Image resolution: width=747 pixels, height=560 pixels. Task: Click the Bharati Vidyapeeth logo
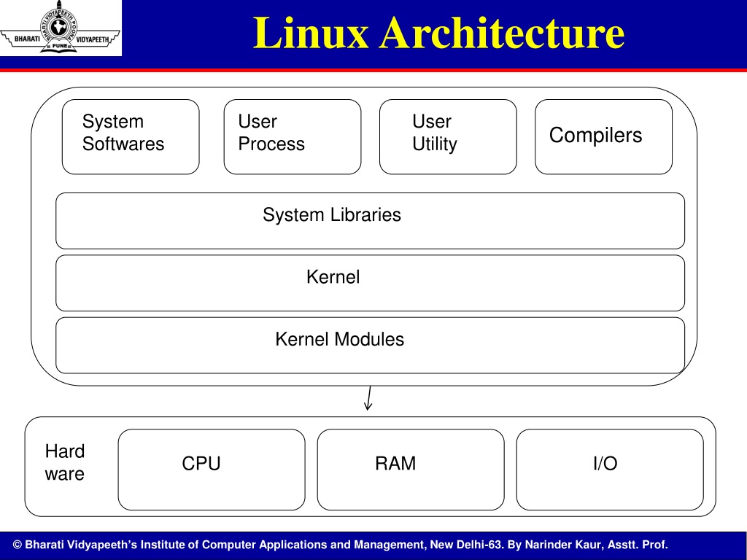61,28
